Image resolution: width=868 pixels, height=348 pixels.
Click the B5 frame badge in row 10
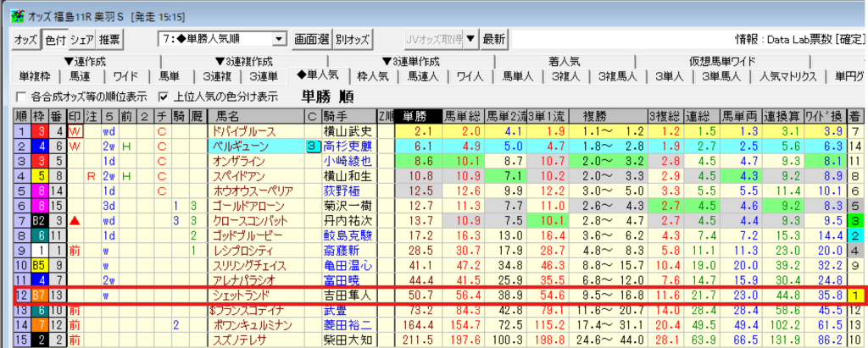point(39,265)
